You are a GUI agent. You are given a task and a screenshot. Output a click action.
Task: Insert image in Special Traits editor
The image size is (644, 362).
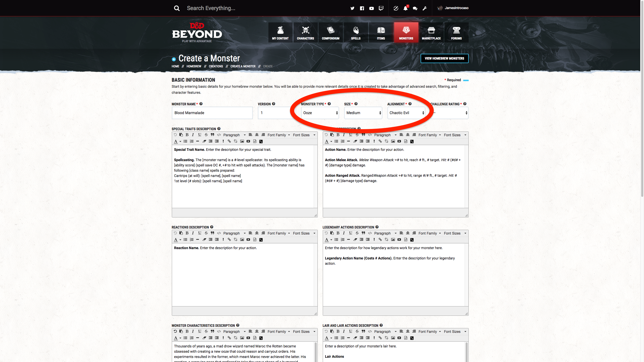(242, 141)
